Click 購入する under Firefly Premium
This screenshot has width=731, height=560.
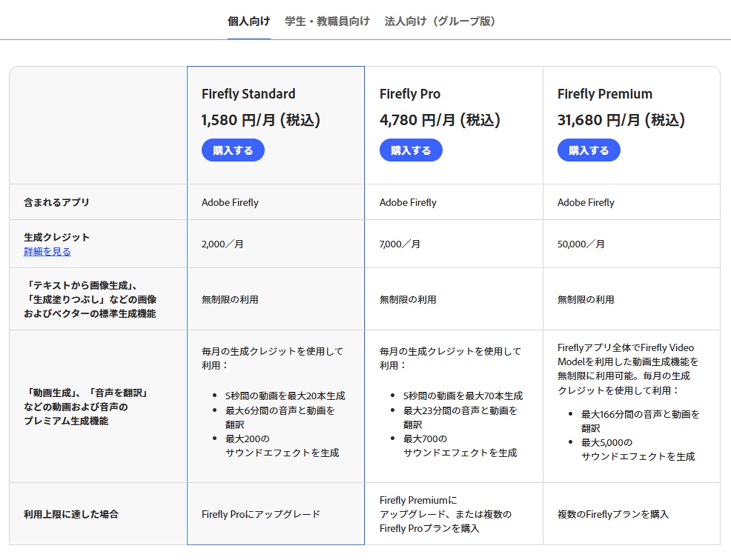click(589, 150)
